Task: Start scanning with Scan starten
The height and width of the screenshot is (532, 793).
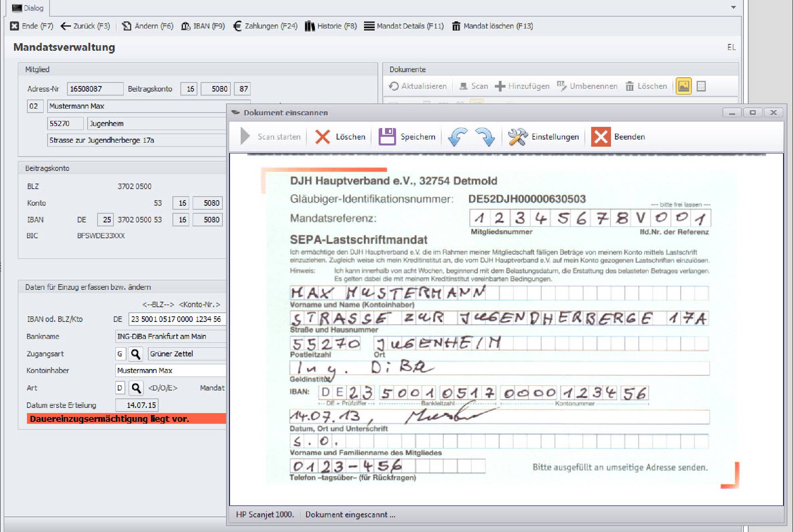Action: tap(270, 137)
